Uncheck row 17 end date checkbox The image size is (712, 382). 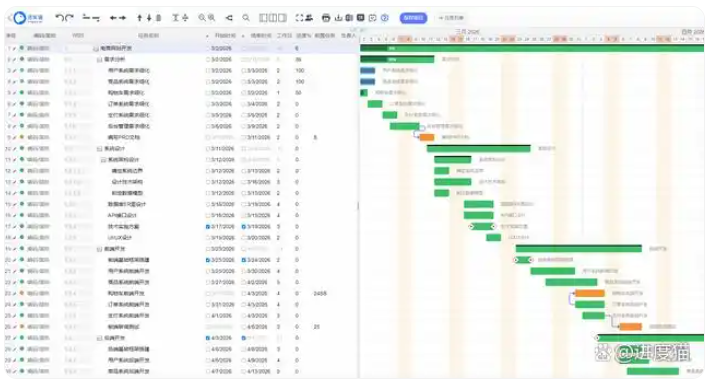click(x=244, y=226)
